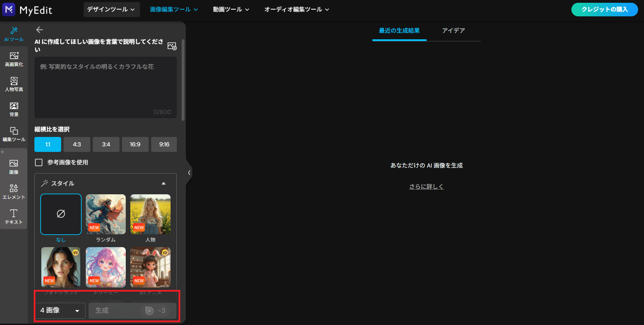Screen dimensions: 644x325
Task: Open the エレメント elements panel icon
Action: pos(14,192)
